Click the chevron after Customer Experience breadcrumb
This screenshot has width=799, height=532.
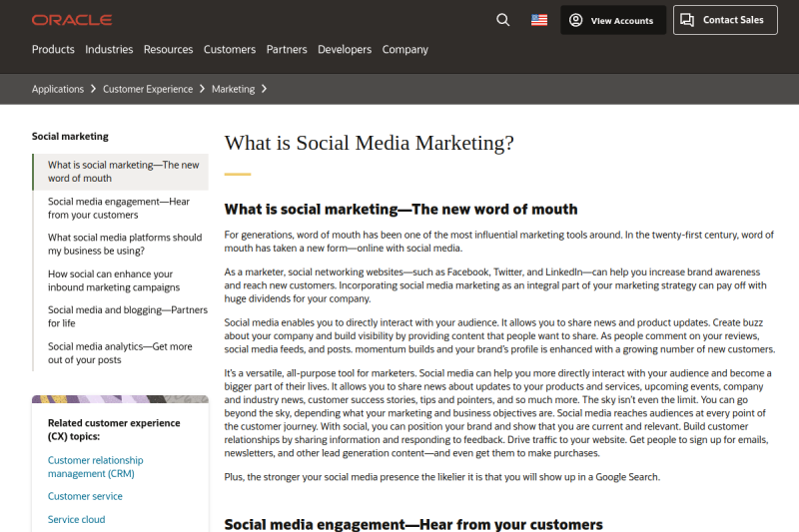(x=203, y=89)
